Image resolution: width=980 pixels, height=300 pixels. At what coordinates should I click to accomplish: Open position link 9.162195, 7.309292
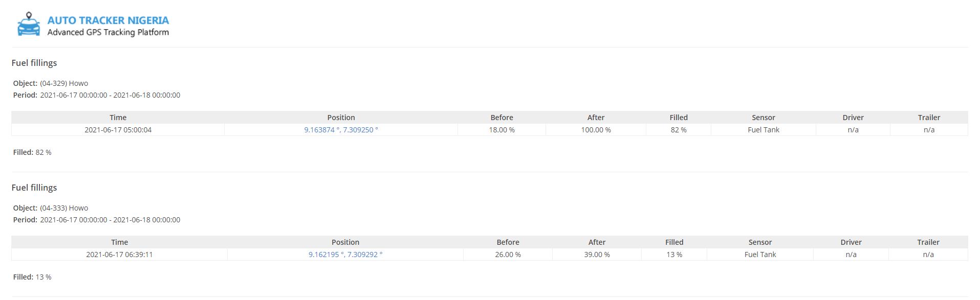coord(345,255)
